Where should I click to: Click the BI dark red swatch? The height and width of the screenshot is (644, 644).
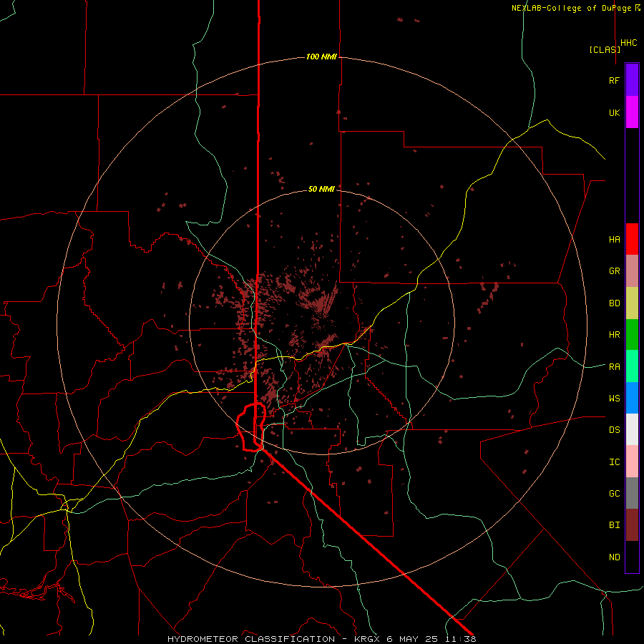(x=632, y=525)
